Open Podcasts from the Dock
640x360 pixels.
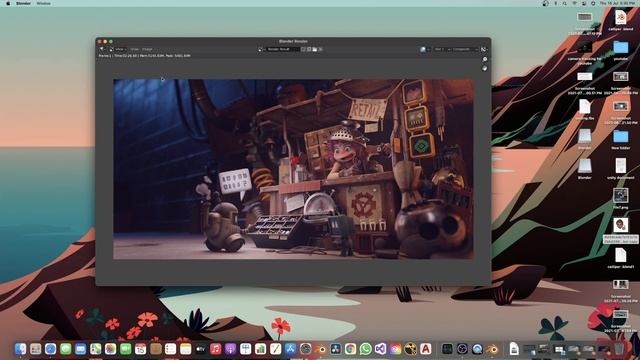pos(231,349)
